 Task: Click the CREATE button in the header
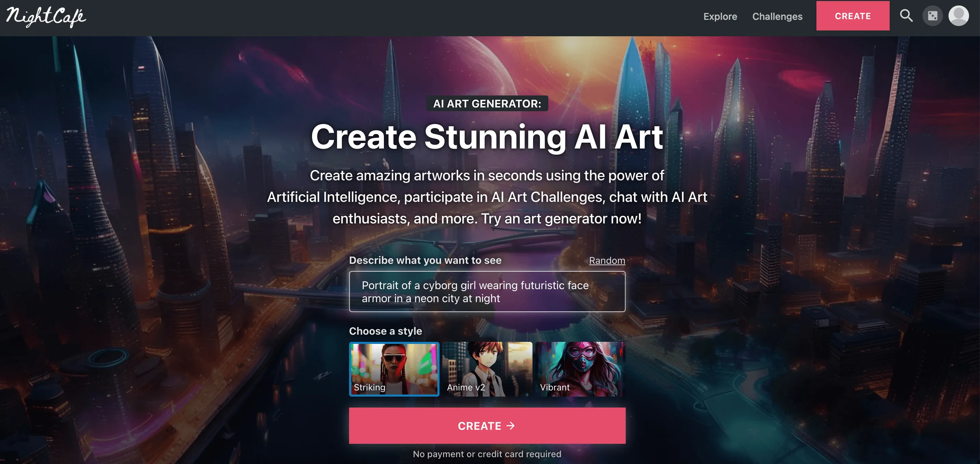coord(853,16)
